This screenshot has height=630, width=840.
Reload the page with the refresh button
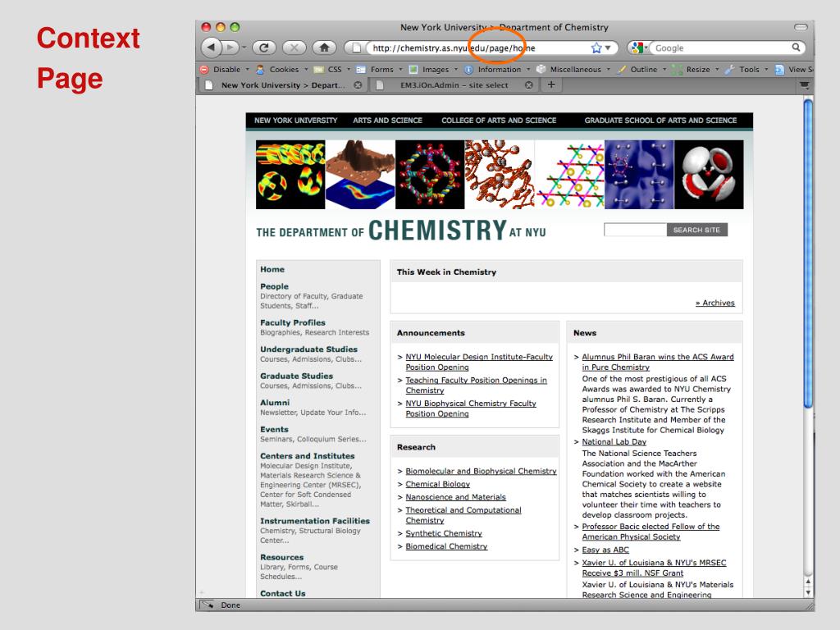(x=263, y=48)
